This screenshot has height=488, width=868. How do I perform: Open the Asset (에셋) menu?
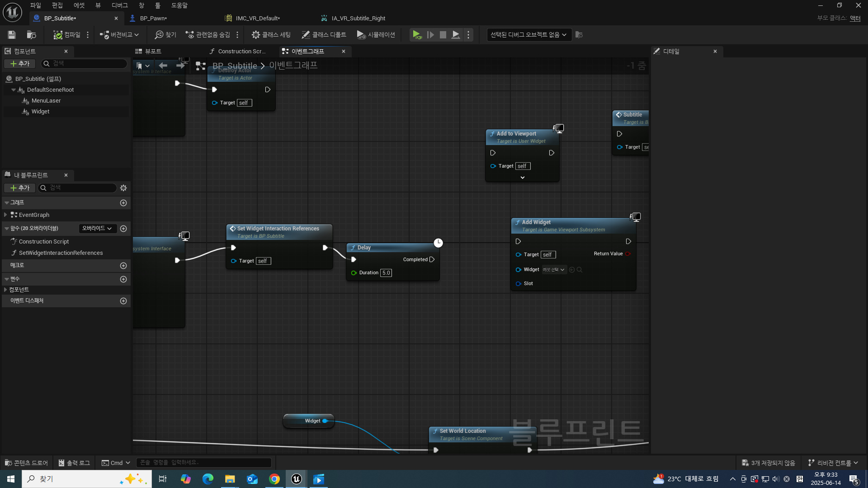click(x=79, y=5)
